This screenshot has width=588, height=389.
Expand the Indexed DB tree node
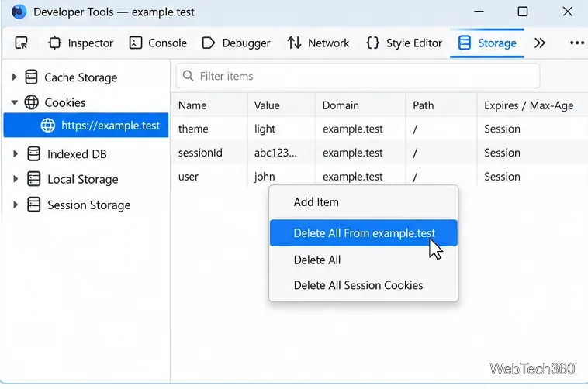(x=16, y=153)
